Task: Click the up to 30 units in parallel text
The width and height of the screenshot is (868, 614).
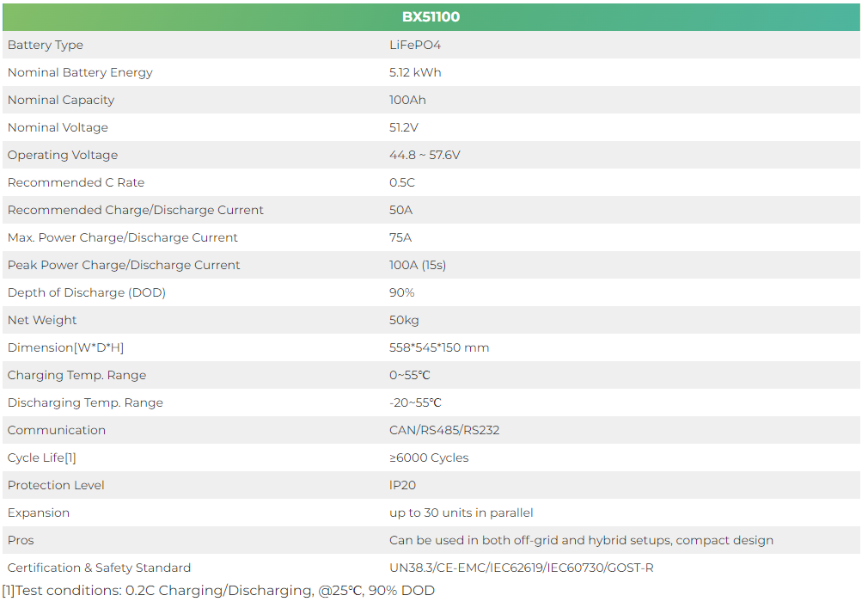Action: click(462, 513)
